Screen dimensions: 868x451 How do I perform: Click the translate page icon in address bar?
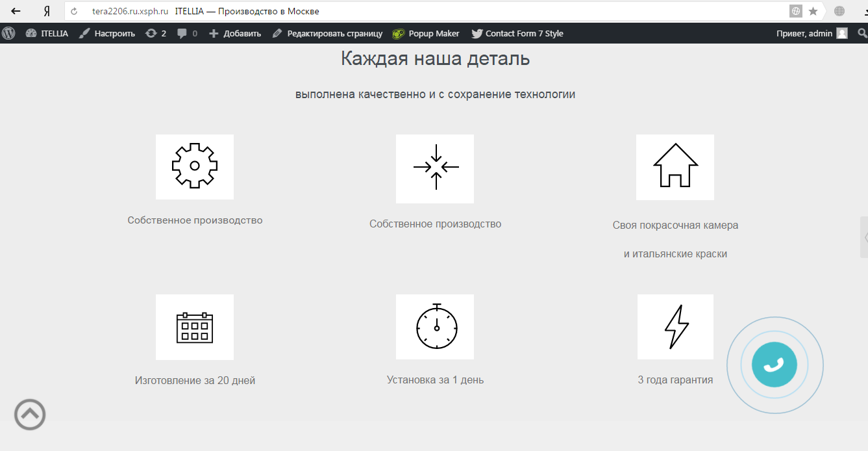[x=795, y=11]
